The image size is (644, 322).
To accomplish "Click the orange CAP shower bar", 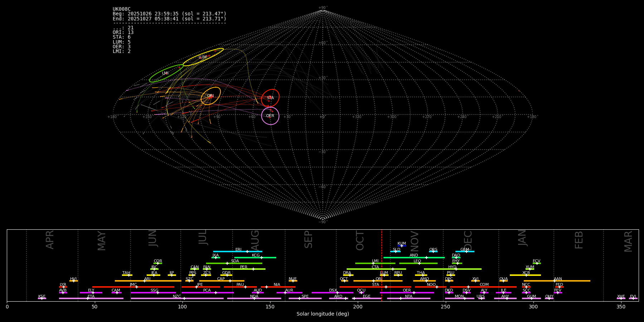I will (222, 281).
